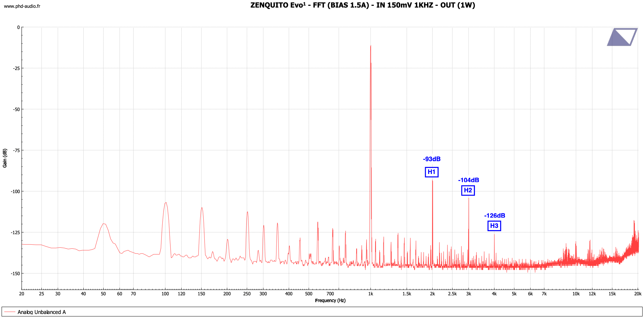The width and height of the screenshot is (644, 318).
Task: Click the 3k frequency tick label
Action: click(469, 294)
